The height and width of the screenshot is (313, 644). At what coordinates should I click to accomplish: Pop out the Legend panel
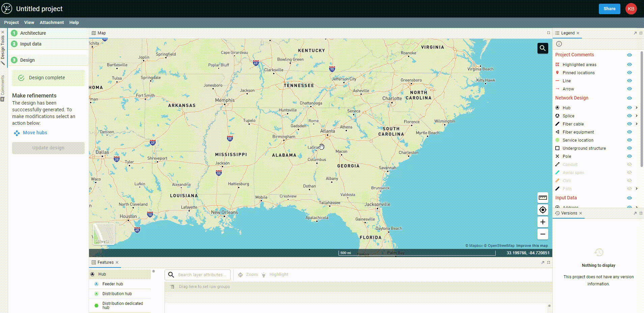tap(635, 33)
